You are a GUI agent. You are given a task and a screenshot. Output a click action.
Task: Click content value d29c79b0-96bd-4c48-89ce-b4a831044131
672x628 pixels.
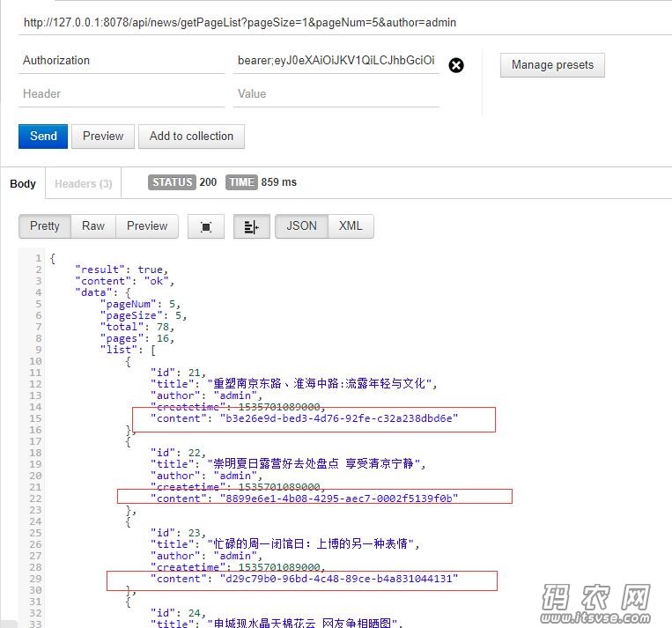pyautogui.click(x=338, y=579)
